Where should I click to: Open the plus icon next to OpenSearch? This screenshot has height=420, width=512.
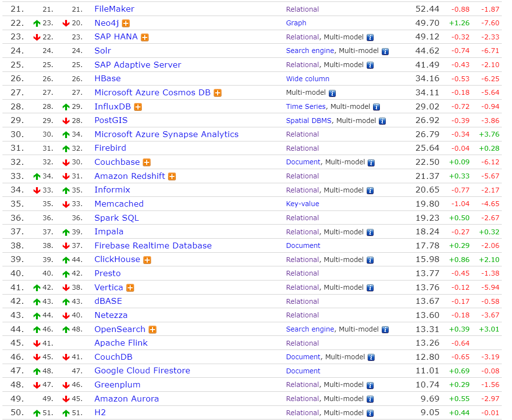point(153,330)
